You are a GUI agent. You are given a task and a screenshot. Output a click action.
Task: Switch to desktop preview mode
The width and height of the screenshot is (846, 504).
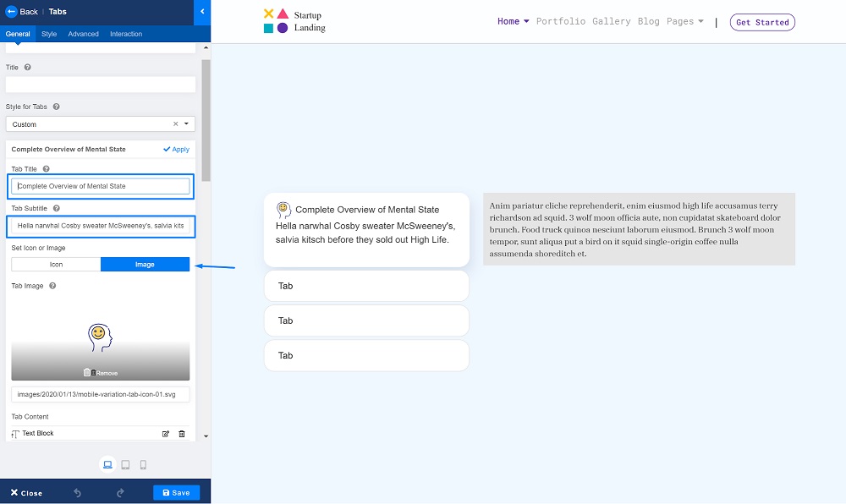pos(107,464)
